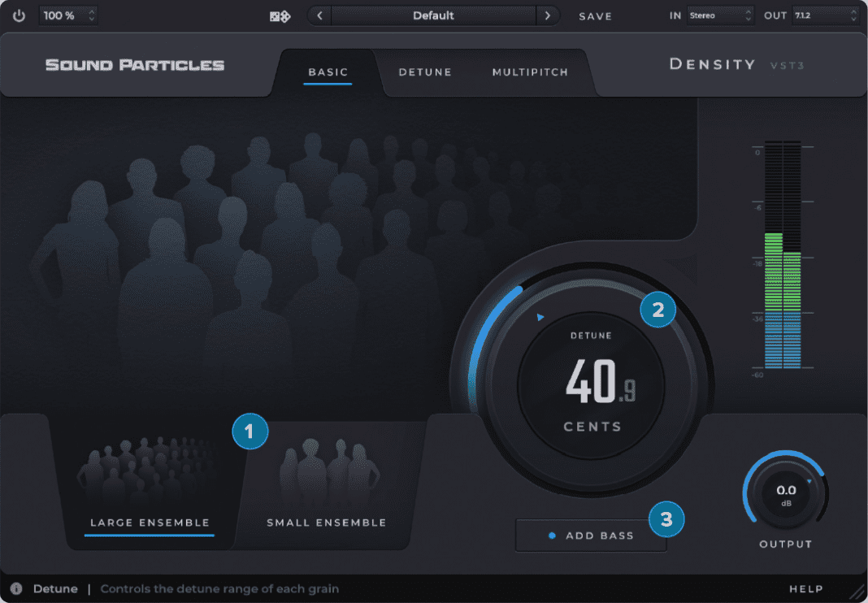Go to the previous preset arrow
This screenshot has height=603, width=868.
(319, 15)
